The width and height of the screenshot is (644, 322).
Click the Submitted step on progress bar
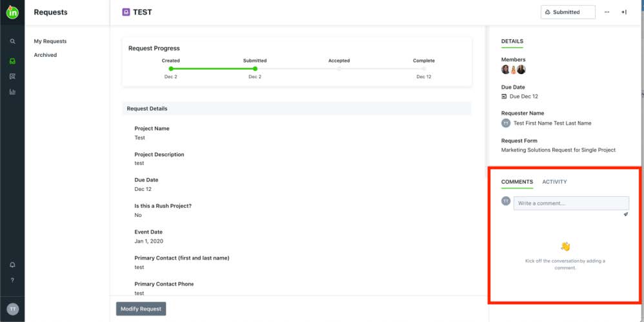tap(255, 68)
